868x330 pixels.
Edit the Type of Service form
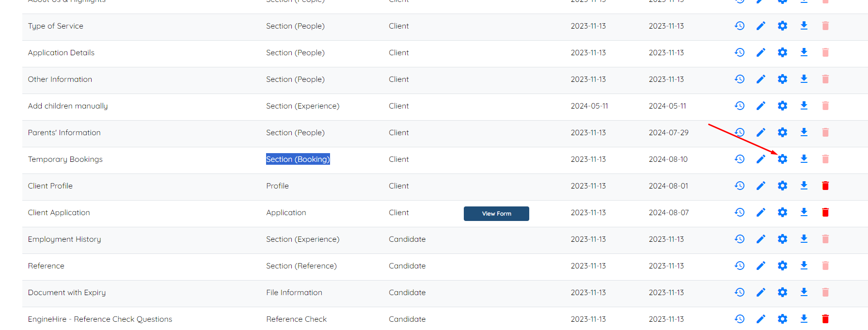(761, 26)
